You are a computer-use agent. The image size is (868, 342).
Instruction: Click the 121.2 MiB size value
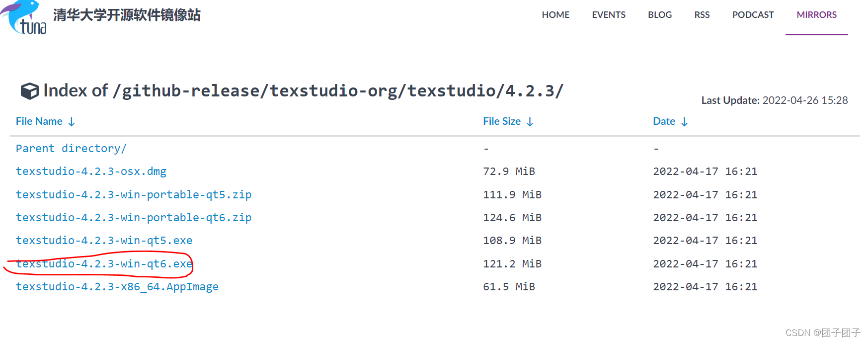tap(512, 264)
